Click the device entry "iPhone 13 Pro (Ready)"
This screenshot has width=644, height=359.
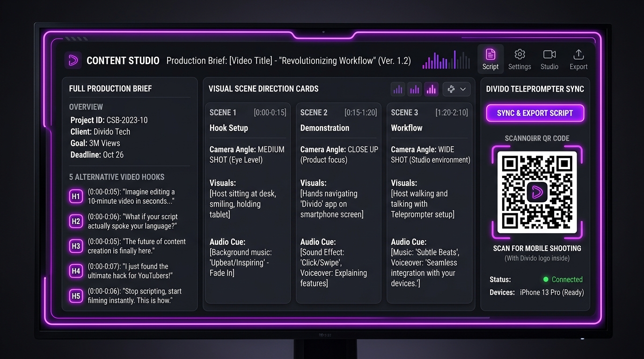[x=552, y=293]
